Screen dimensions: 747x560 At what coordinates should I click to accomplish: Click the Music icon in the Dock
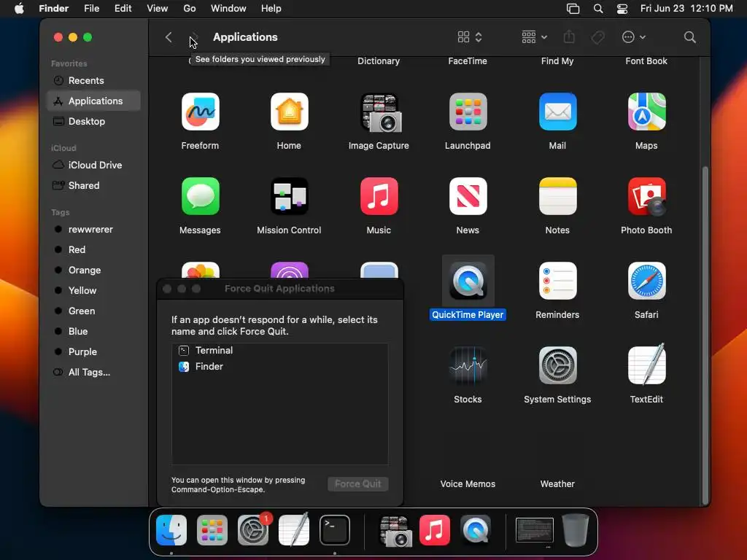tap(435, 529)
